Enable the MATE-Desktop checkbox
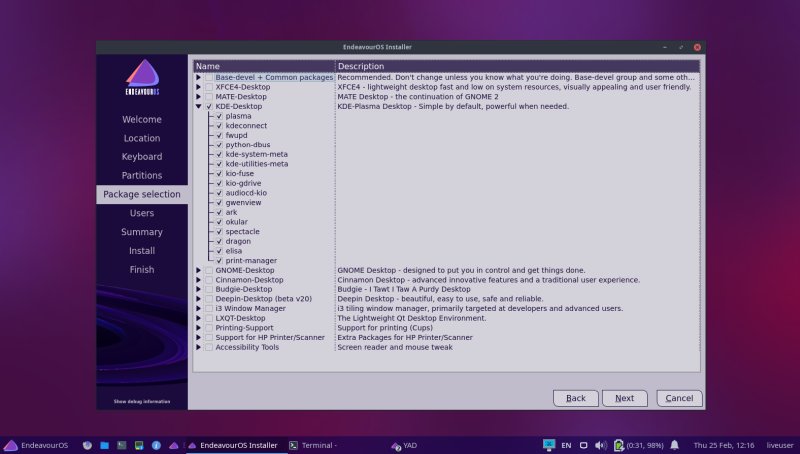The height and width of the screenshot is (454, 800). click(209, 97)
